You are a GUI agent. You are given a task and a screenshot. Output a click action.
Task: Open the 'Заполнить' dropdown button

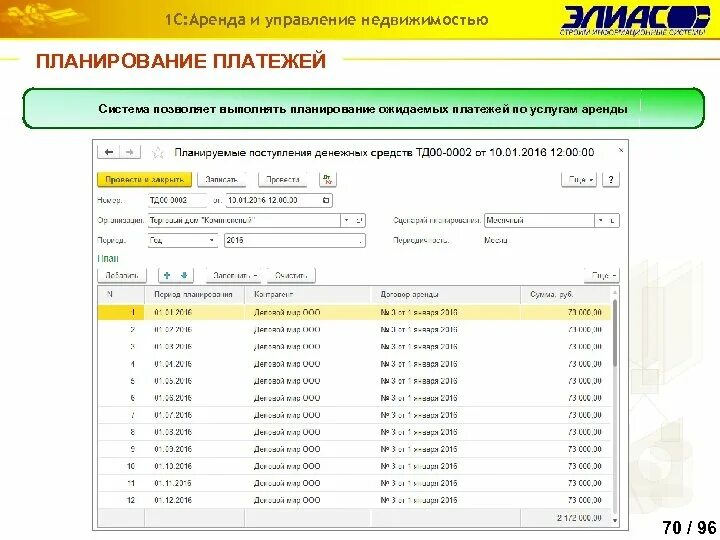[x=234, y=276]
